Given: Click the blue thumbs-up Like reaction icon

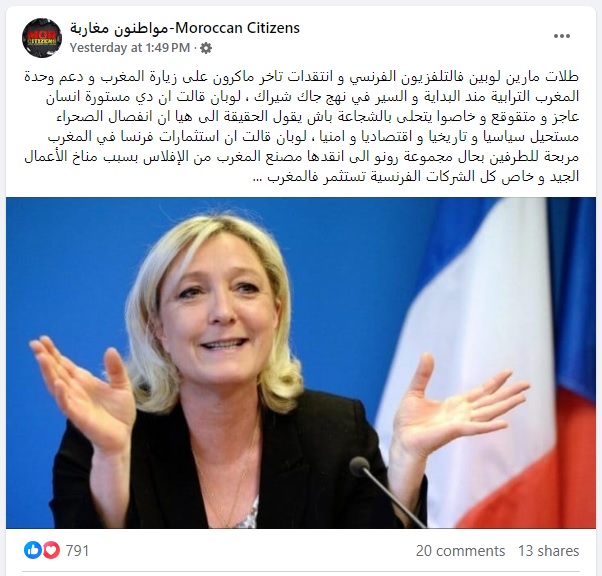Looking at the screenshot, I should pos(33,550).
